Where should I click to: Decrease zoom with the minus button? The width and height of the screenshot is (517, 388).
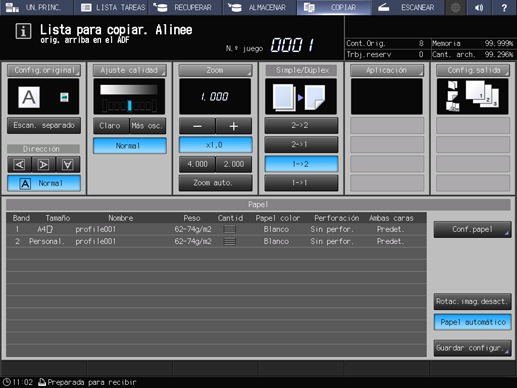point(197,126)
